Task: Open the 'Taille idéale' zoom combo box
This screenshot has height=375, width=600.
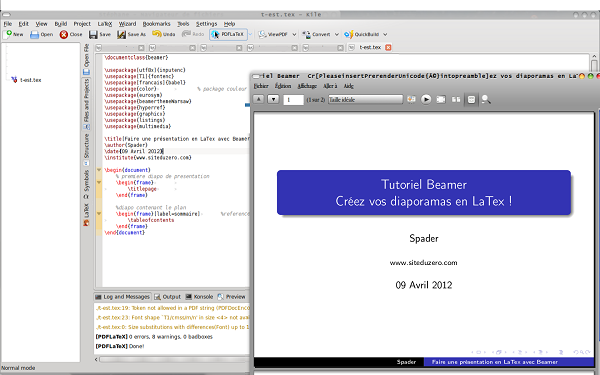Action: coord(365,99)
